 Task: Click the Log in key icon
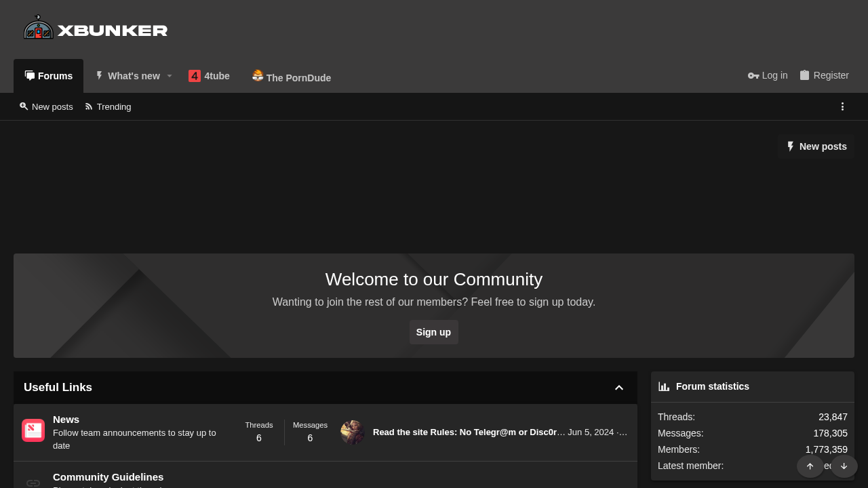tap(753, 76)
